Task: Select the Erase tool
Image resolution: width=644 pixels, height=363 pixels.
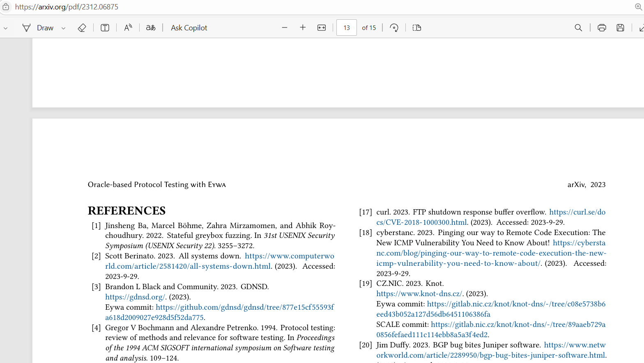Action: coord(82,27)
